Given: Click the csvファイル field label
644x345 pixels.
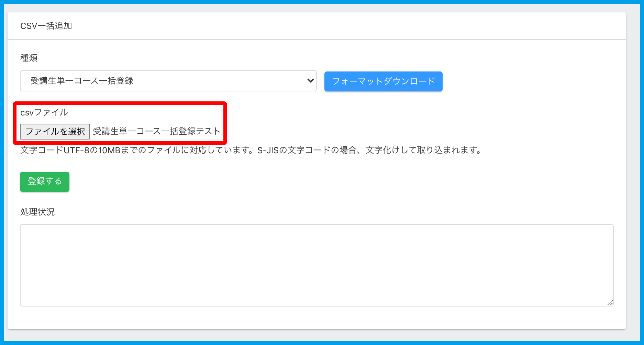Looking at the screenshot, I should [x=44, y=112].
